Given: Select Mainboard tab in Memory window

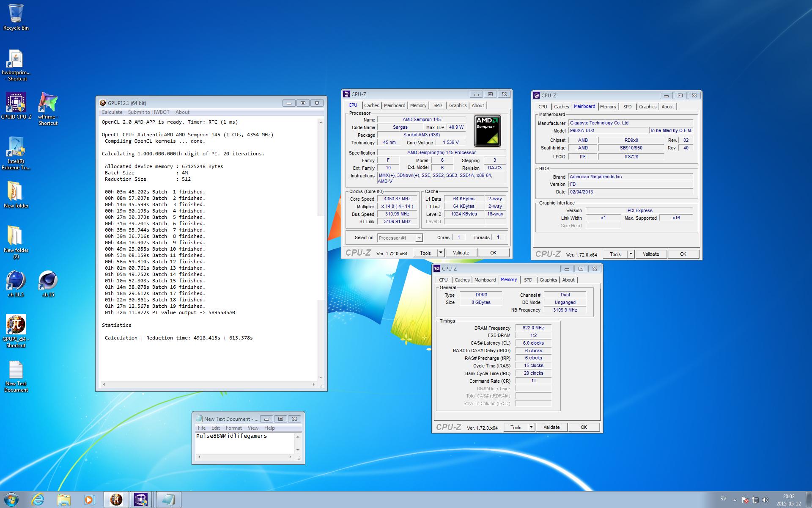Looking at the screenshot, I should coord(485,280).
